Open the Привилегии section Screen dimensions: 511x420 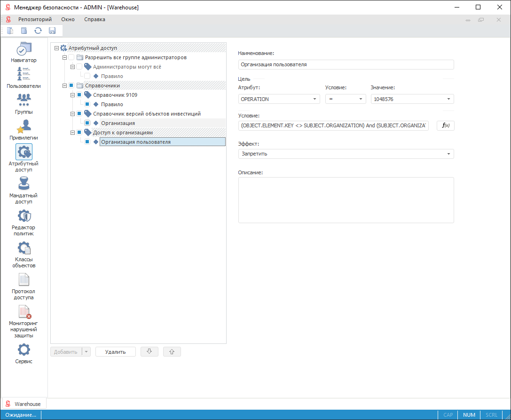point(24,129)
